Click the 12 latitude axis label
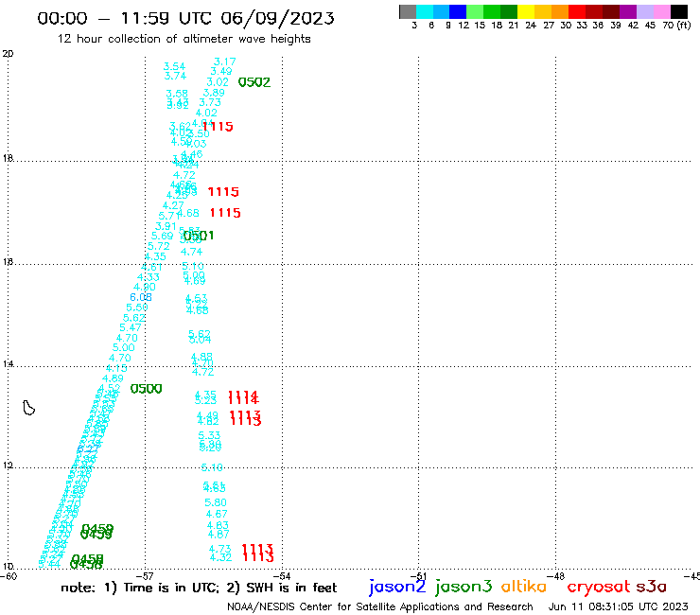This screenshot has width=700, height=615. point(8,466)
